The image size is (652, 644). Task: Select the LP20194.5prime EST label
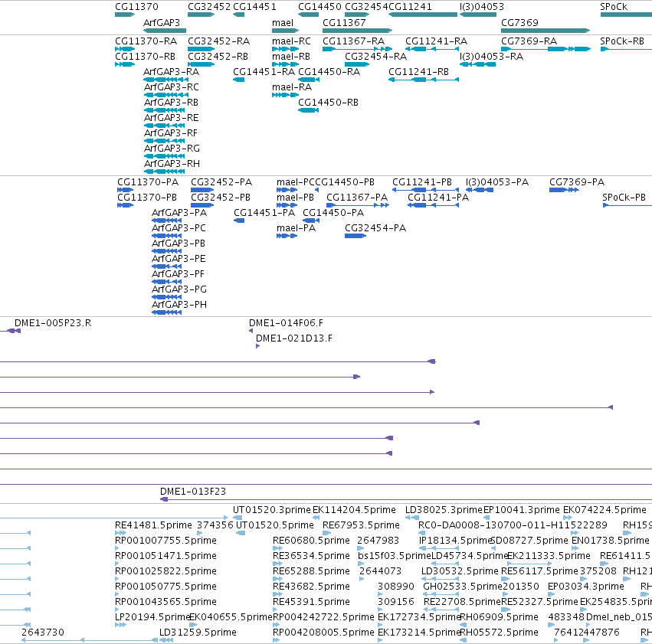(152, 617)
